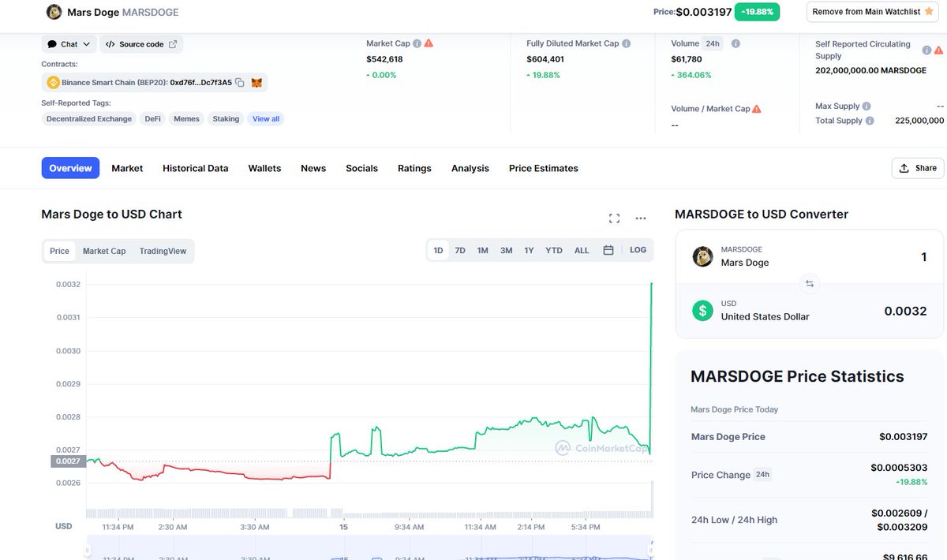Click the Mars Doge icon in the converter
Screen dimensions: 947x560
tap(702, 256)
